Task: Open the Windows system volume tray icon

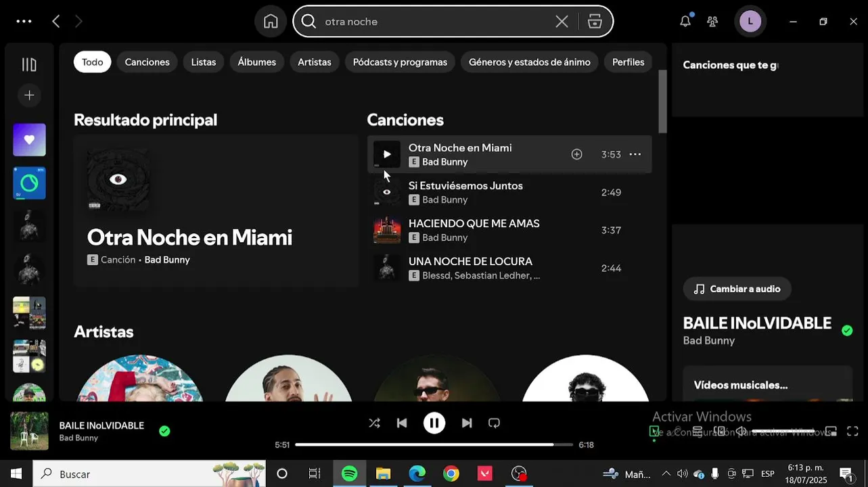Action: (682, 474)
